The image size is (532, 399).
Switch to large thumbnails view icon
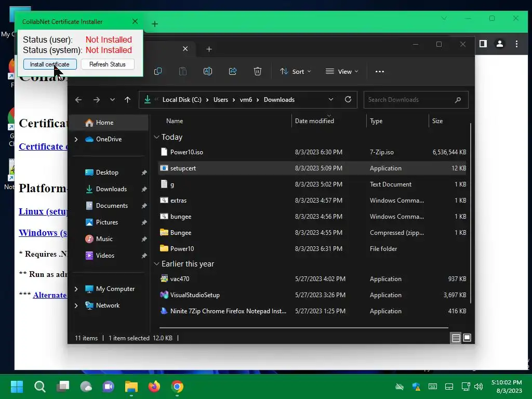coord(467,338)
